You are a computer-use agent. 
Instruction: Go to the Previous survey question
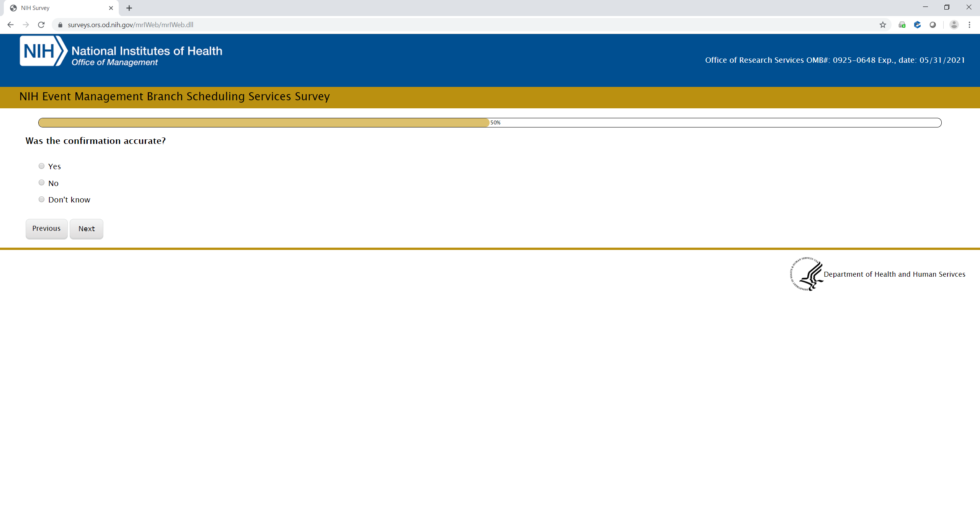pos(46,228)
